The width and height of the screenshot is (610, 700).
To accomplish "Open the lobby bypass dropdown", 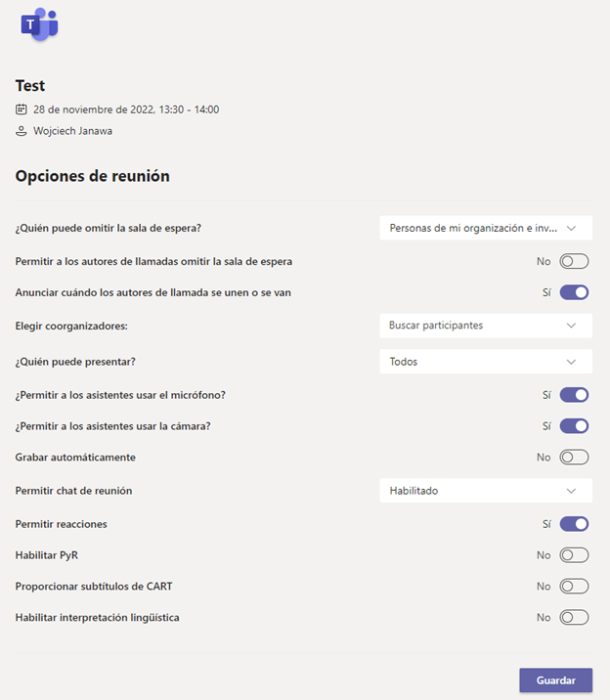I will click(485, 228).
